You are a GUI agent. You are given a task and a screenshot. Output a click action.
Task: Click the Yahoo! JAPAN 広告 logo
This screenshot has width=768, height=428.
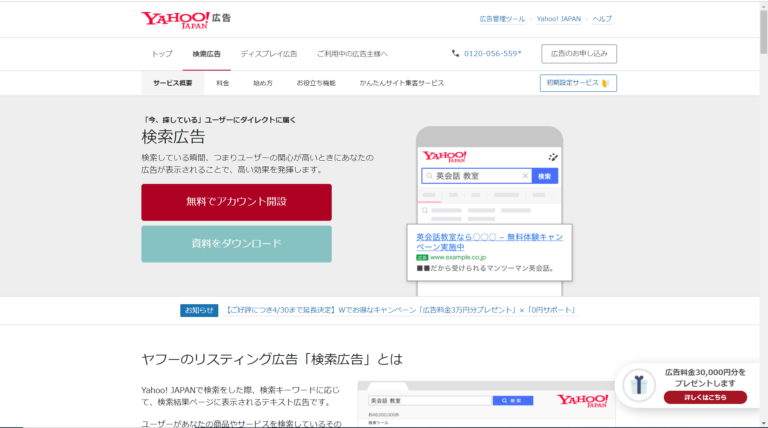pyautogui.click(x=186, y=20)
